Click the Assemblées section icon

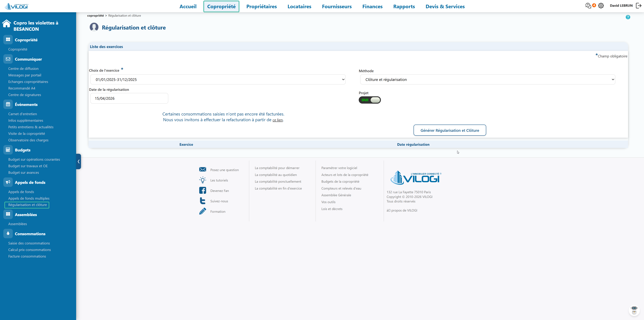click(8, 214)
